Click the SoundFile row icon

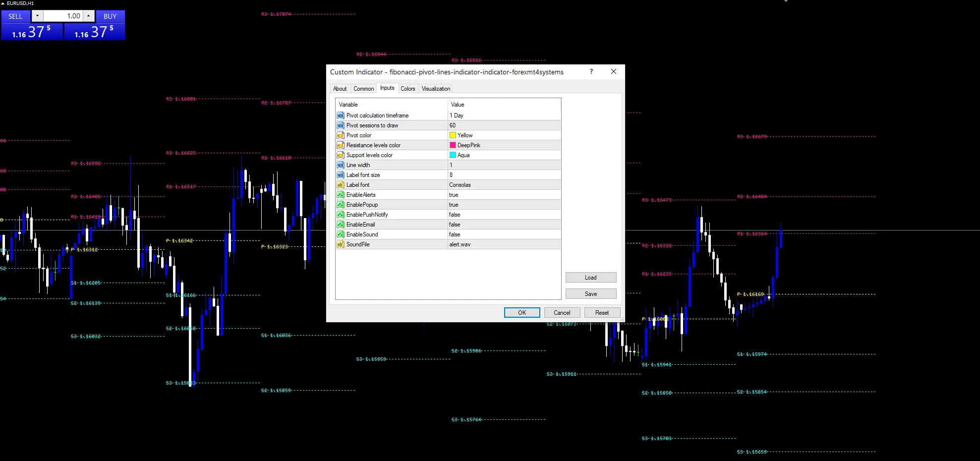click(x=340, y=244)
